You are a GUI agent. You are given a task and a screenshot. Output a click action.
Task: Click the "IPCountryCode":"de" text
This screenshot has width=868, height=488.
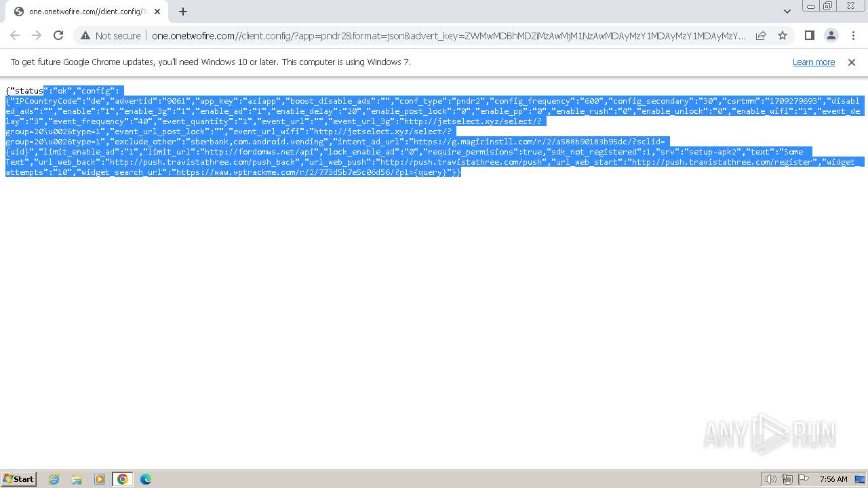pyautogui.click(x=56, y=101)
